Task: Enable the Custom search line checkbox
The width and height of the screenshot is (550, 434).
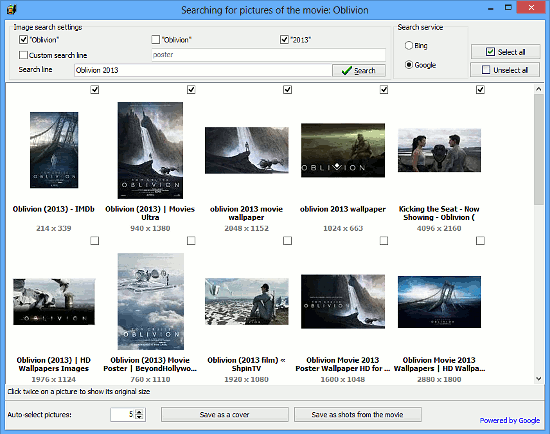Action: 23,55
